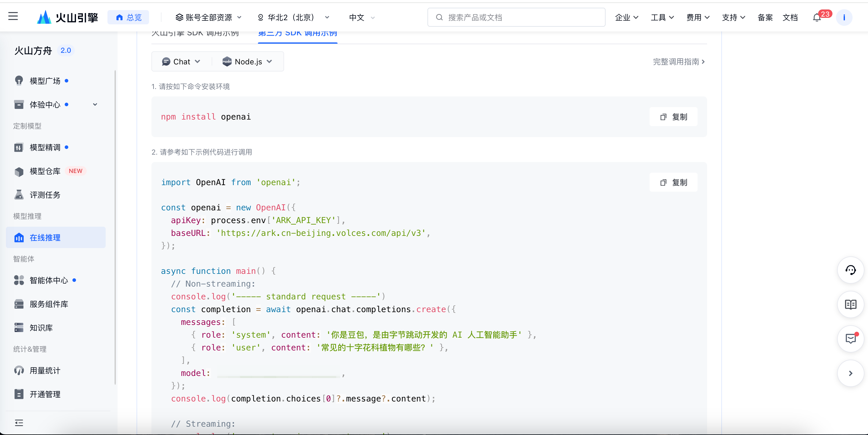Click the product search field
Image resolution: width=868 pixels, height=435 pixels.
click(516, 18)
